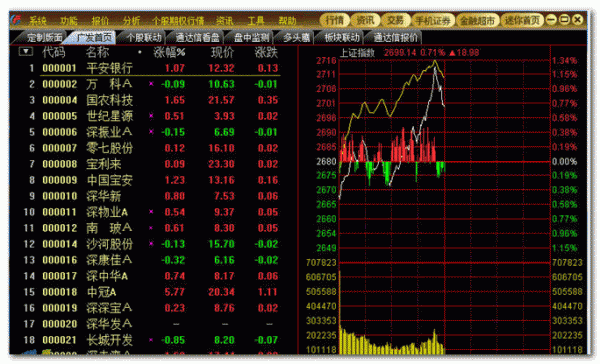Click the application logo icon in title bar

tap(16, 20)
